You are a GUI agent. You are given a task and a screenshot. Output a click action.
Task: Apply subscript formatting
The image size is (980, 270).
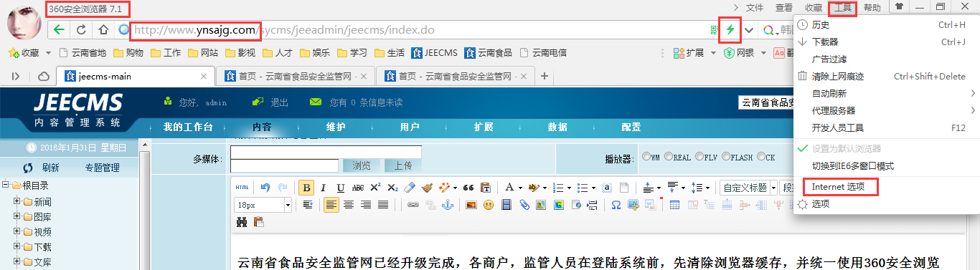392,188
